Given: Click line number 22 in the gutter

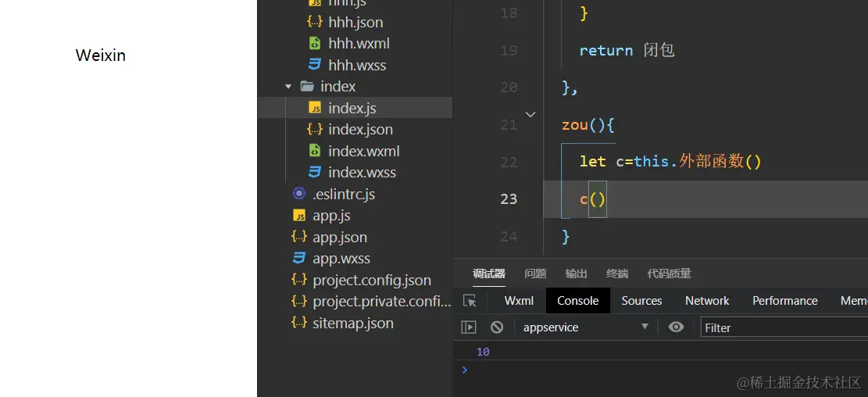Looking at the screenshot, I should click(509, 162).
